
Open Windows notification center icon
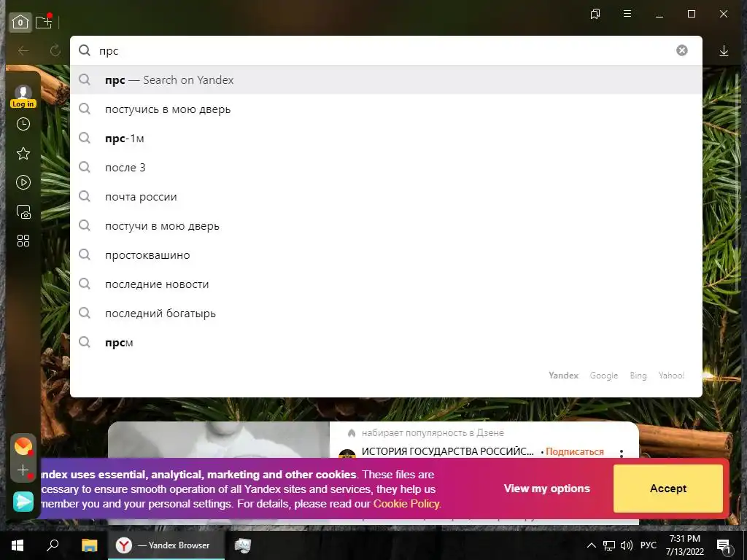[724, 546]
